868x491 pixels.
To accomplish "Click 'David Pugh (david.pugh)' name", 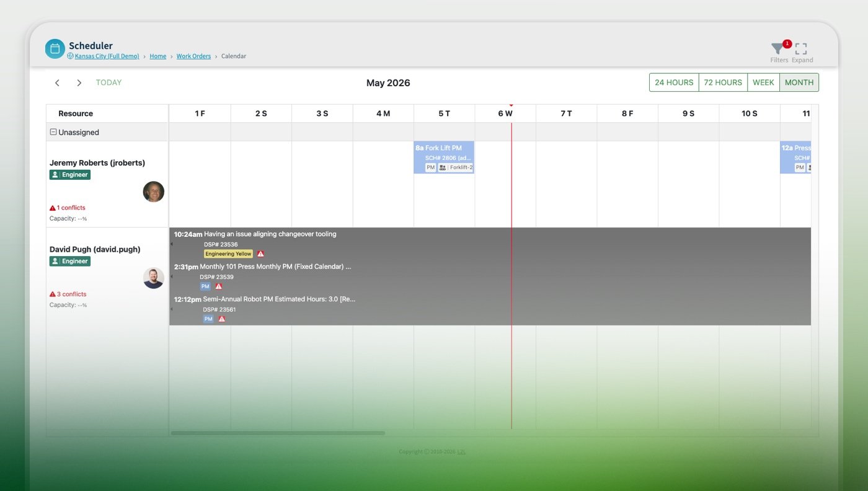I will pyautogui.click(x=95, y=249).
